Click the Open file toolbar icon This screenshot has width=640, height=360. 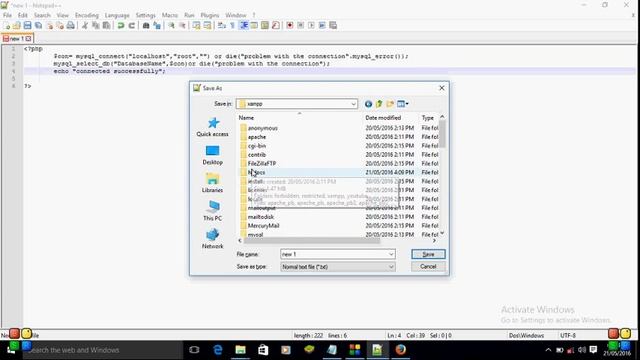(17, 25)
